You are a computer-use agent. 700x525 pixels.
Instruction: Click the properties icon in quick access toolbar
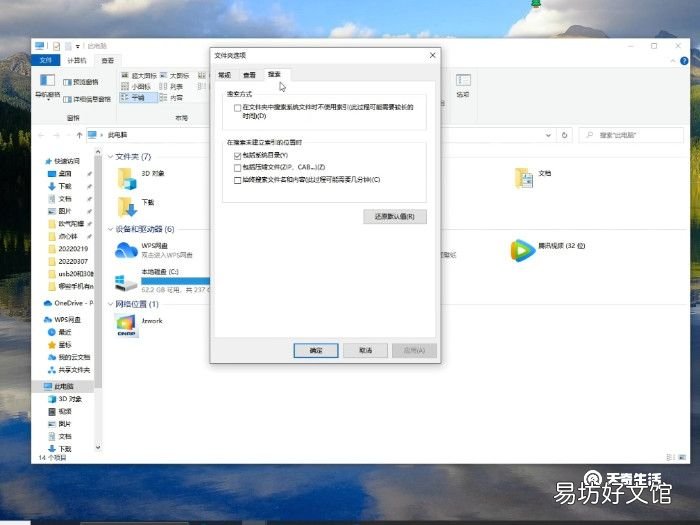pos(56,46)
